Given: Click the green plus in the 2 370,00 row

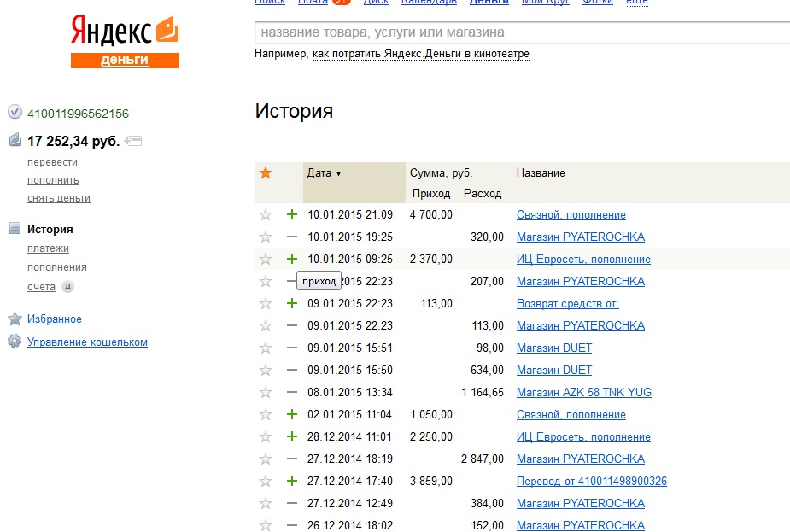Looking at the screenshot, I should pos(292,259).
